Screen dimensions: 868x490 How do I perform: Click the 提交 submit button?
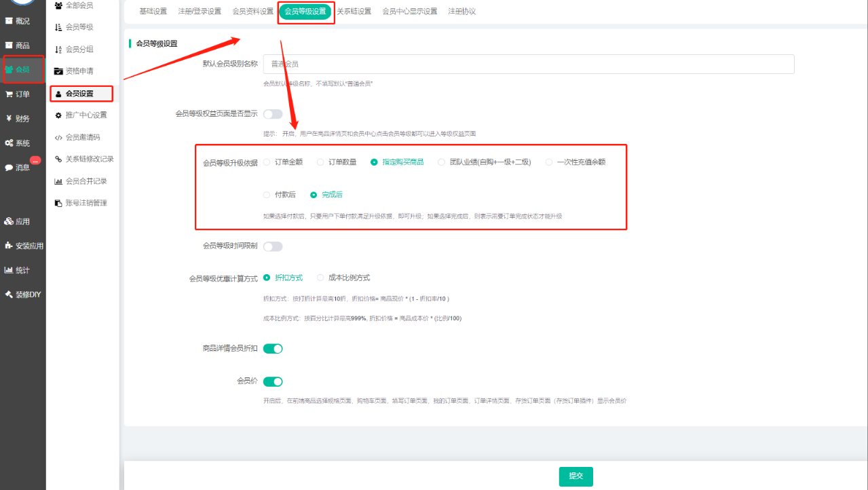point(576,476)
